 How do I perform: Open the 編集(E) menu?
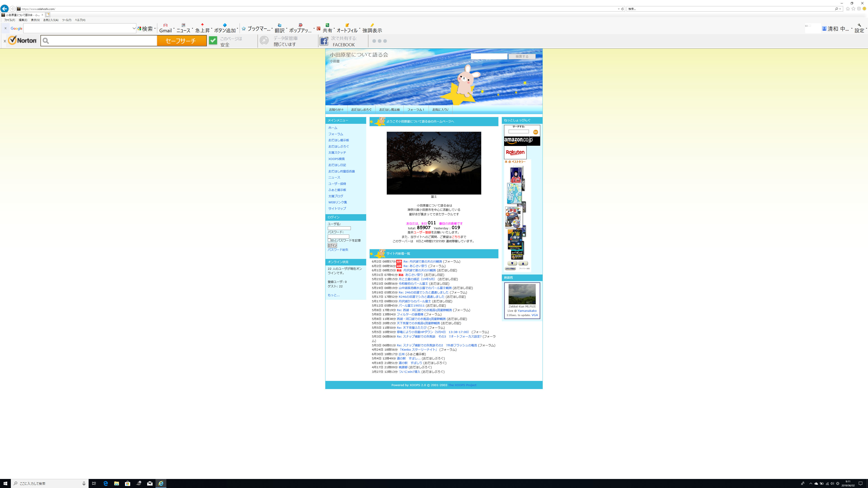(x=23, y=20)
